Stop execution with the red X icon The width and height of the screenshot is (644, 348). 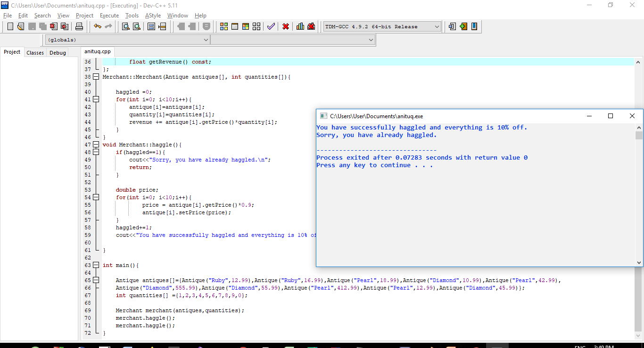click(286, 26)
